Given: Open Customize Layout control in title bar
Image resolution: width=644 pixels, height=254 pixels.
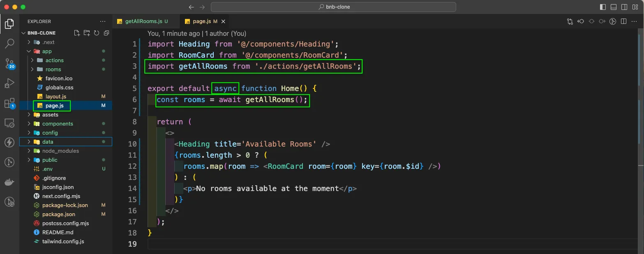Looking at the screenshot, I should click(x=635, y=7).
